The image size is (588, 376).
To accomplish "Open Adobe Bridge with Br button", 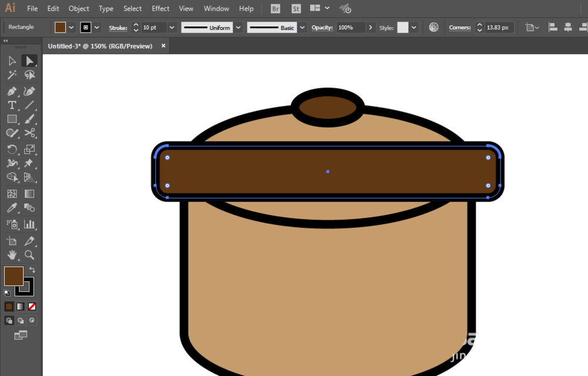I will tap(276, 9).
